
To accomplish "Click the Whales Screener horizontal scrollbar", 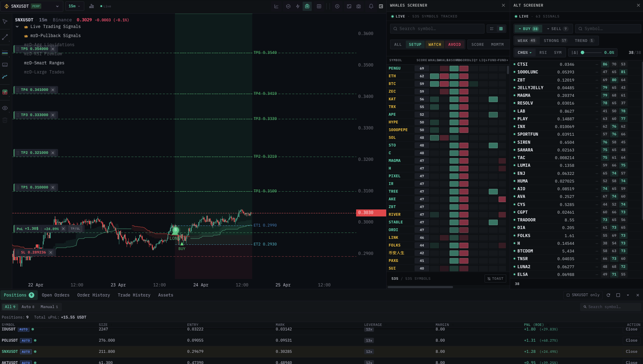I will tap(420, 287).
